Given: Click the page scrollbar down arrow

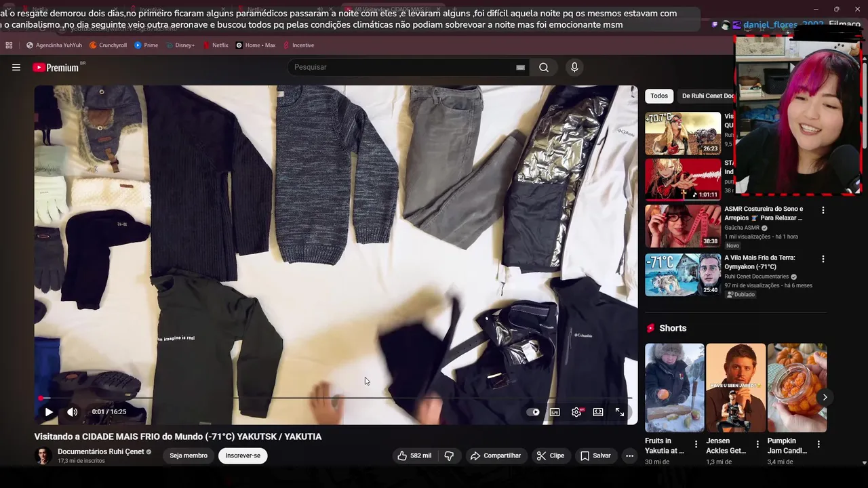Looking at the screenshot, I should (864, 463).
